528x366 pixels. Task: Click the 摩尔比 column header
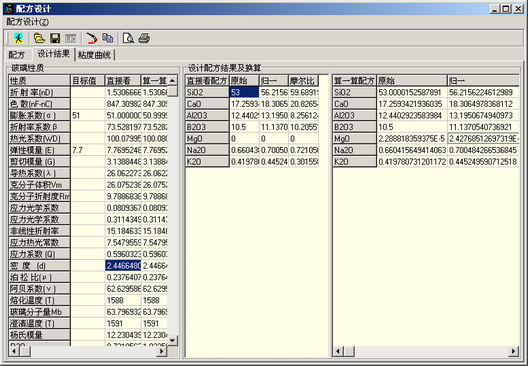(x=303, y=80)
